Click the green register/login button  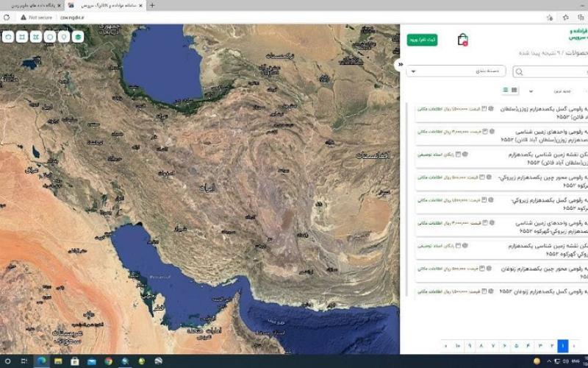[422, 40]
